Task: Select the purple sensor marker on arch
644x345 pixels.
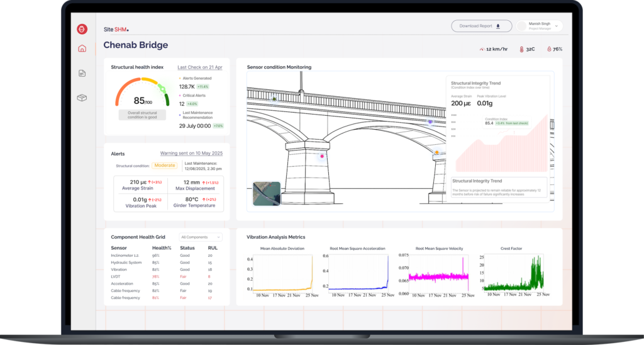Action: click(430, 122)
